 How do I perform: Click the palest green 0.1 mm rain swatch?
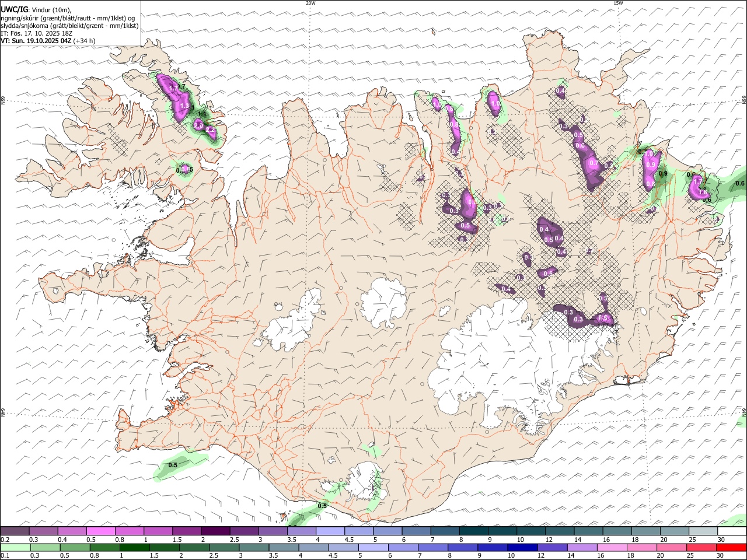tap(15, 547)
